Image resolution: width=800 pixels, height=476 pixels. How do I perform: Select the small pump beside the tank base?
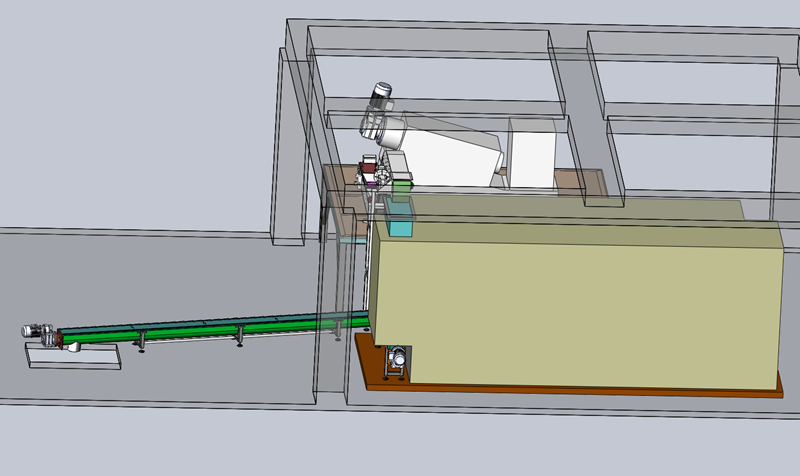coord(397,360)
